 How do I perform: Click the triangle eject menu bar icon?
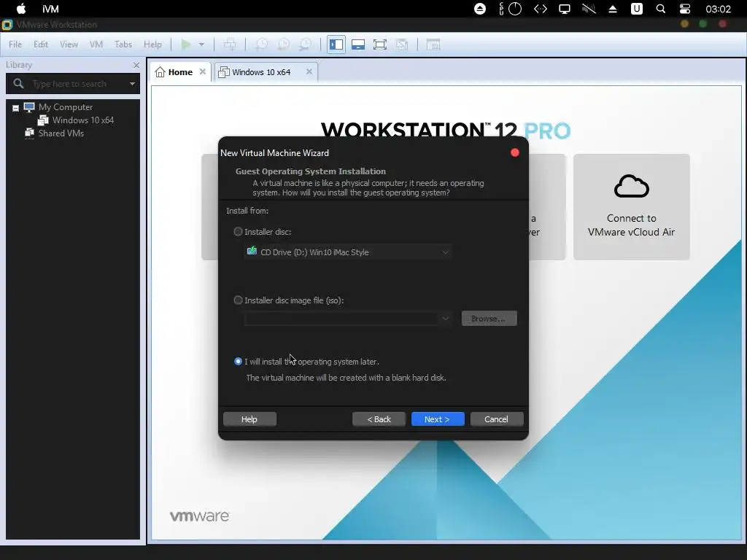pos(613,9)
